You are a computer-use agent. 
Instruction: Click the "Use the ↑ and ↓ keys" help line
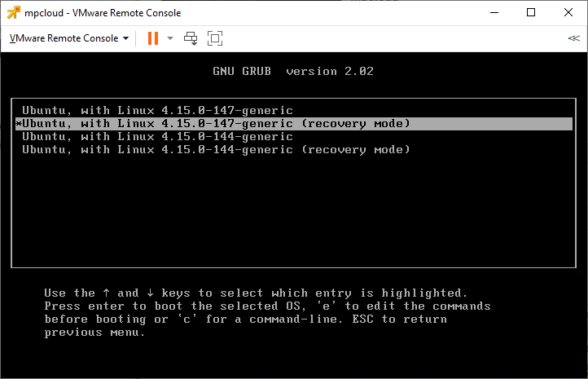256,293
